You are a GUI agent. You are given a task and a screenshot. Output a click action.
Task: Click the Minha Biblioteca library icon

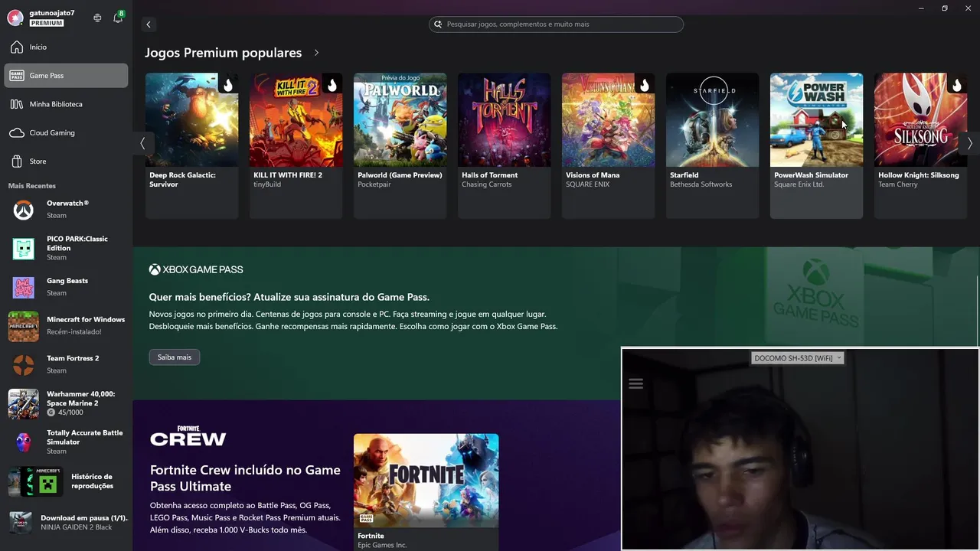point(17,104)
